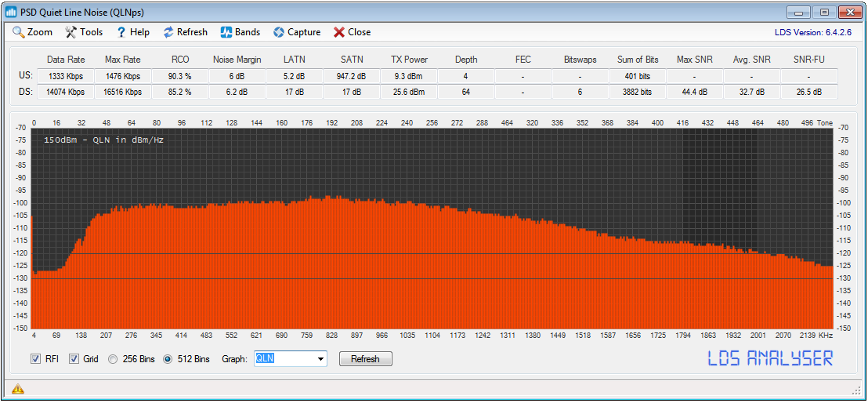The image size is (868, 403).
Task: Select the 512 Bins radio button
Action: [168, 359]
